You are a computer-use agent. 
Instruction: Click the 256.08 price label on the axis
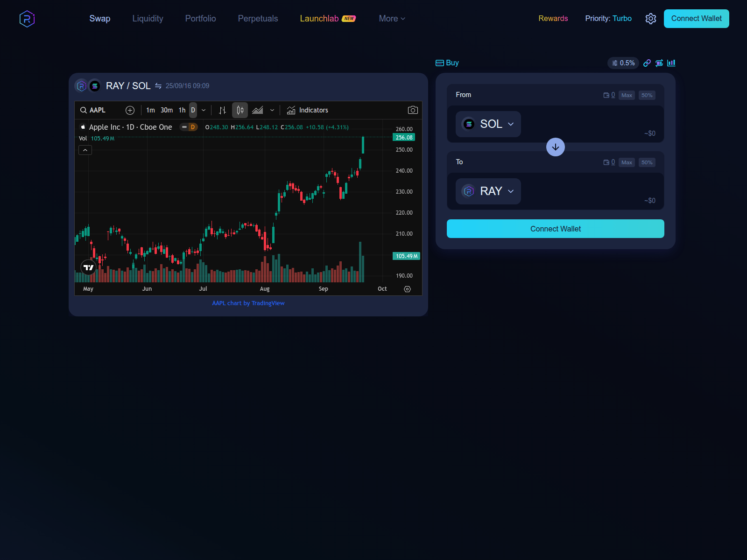tap(404, 138)
